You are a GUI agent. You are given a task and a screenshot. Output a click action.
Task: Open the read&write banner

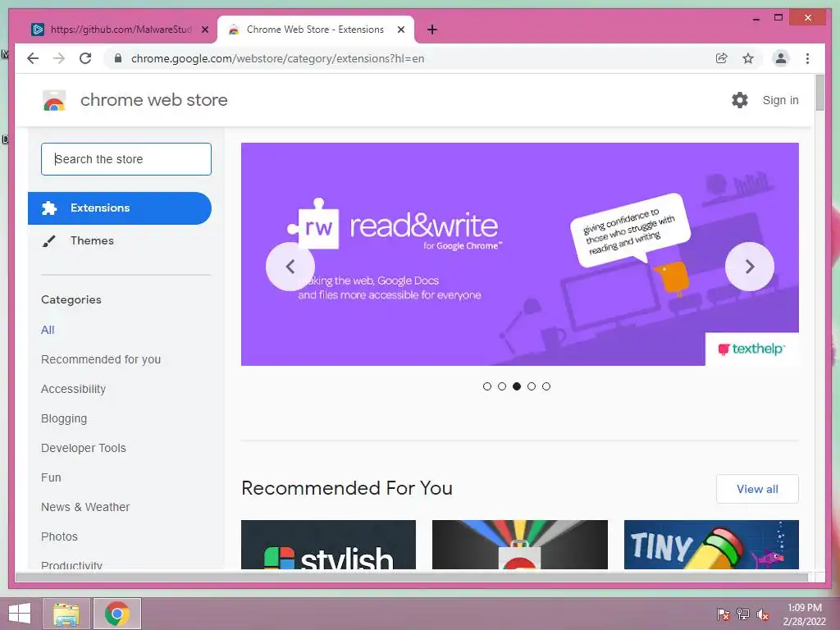pos(519,254)
